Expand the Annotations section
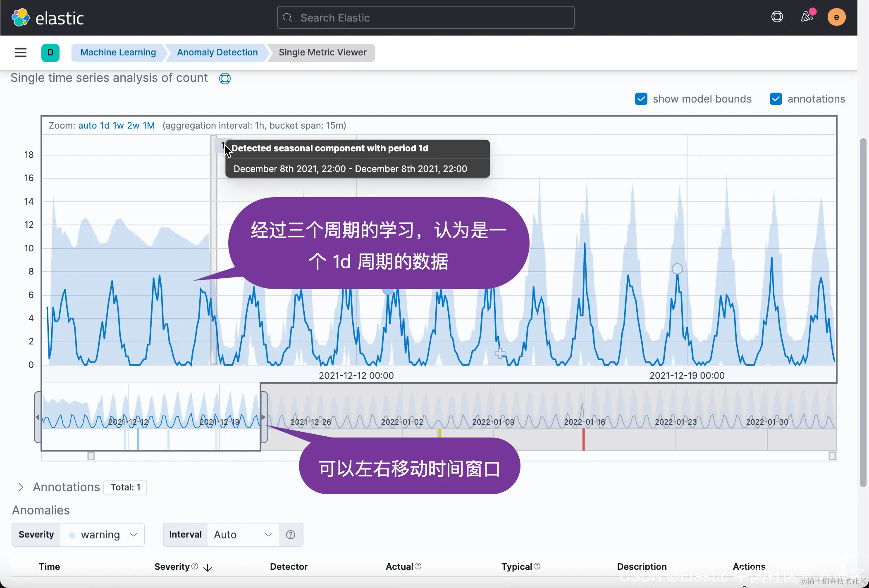Screen dimensions: 869x588 [x=21, y=487]
